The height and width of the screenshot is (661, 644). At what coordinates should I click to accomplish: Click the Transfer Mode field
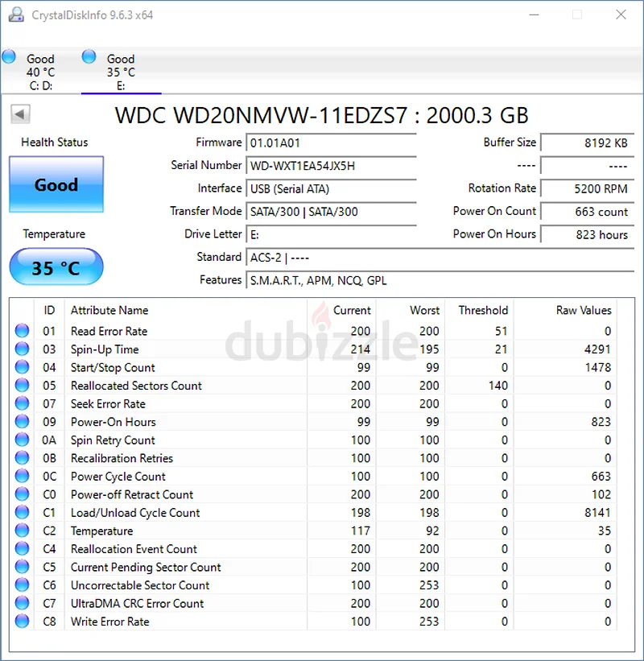click(332, 211)
